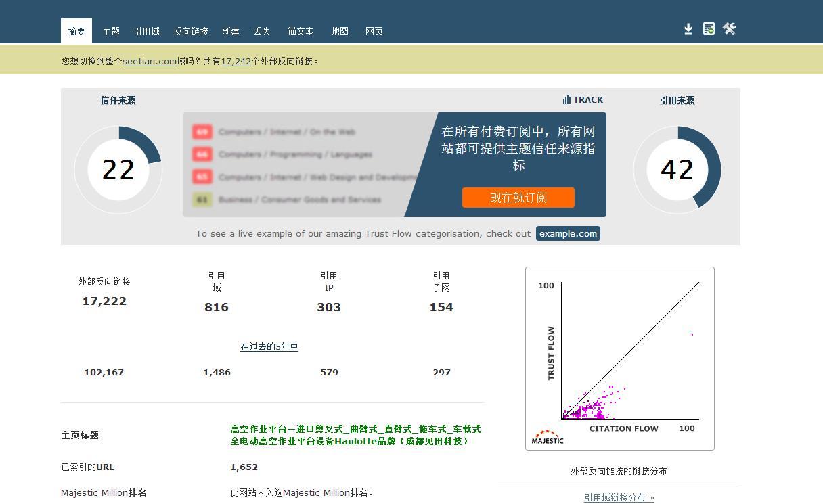
Task: Click the historic IP value 579
Action: [x=329, y=372]
